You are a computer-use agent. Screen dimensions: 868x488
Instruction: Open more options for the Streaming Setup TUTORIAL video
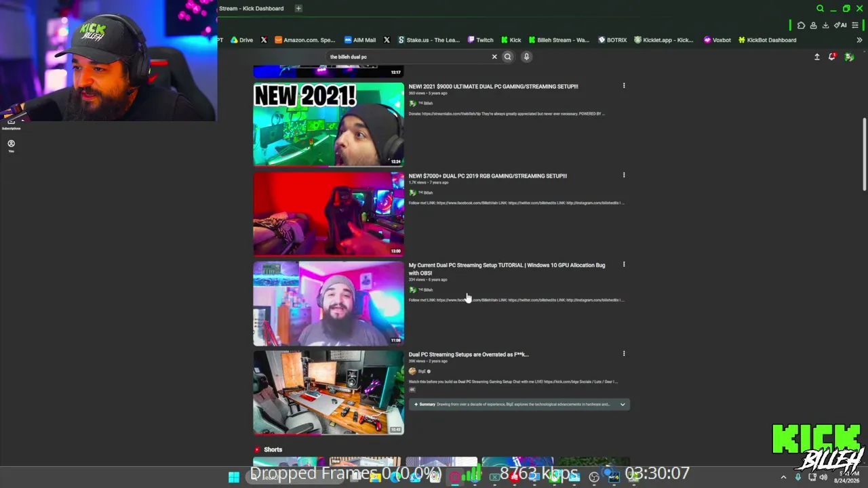[x=624, y=264]
